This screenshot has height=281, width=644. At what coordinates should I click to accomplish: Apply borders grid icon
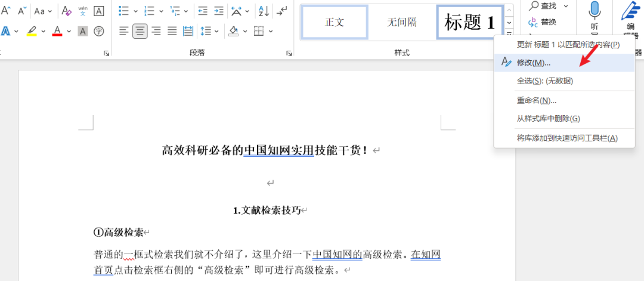pos(259,31)
